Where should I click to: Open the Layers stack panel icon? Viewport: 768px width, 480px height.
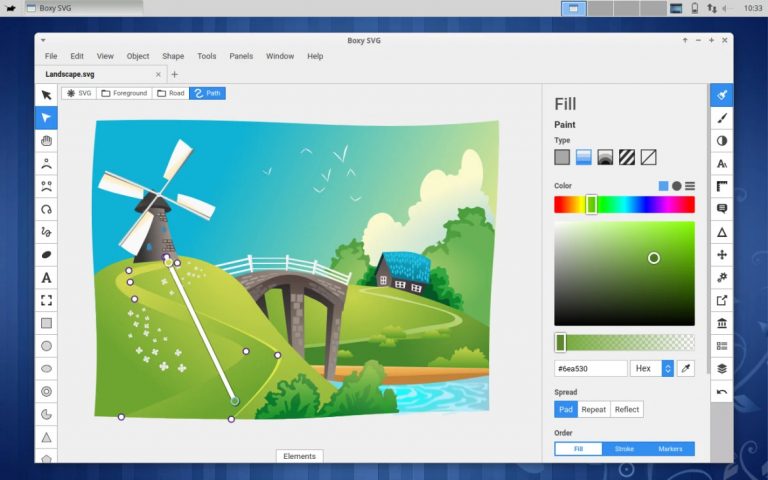click(721, 369)
